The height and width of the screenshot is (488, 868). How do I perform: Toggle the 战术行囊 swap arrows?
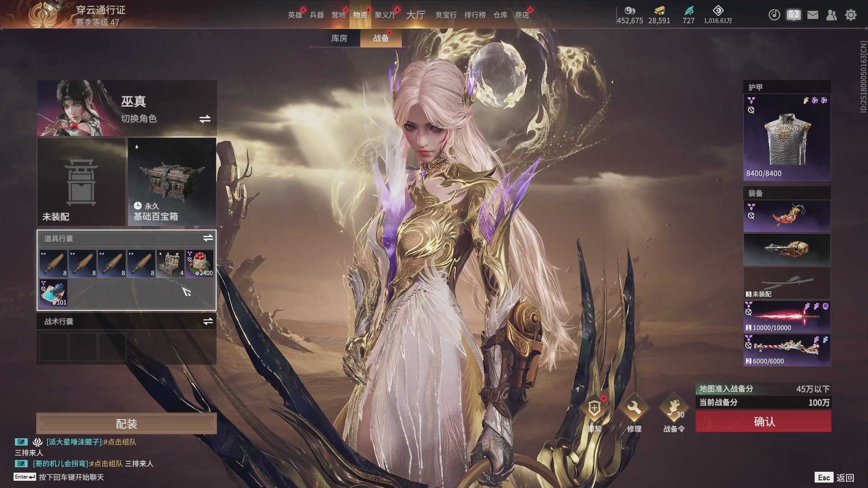208,321
